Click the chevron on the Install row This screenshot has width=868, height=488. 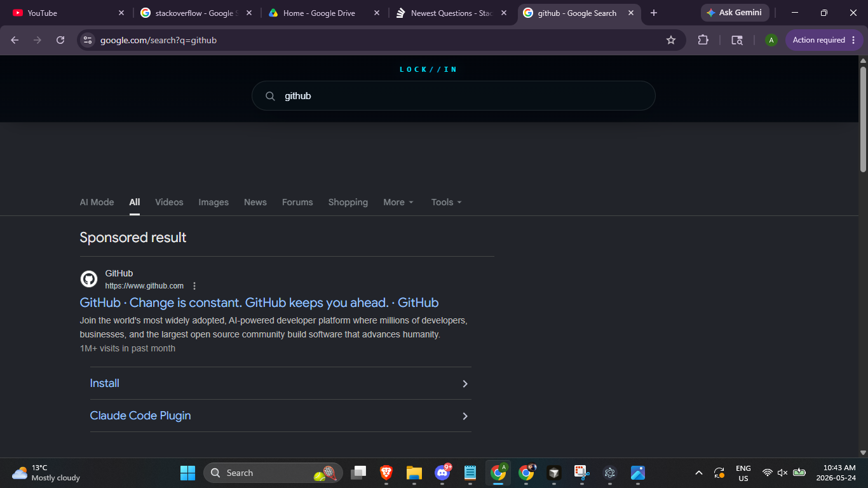465,384
